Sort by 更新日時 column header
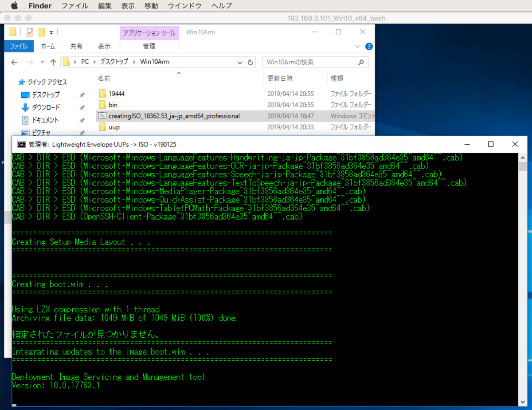 [280, 78]
